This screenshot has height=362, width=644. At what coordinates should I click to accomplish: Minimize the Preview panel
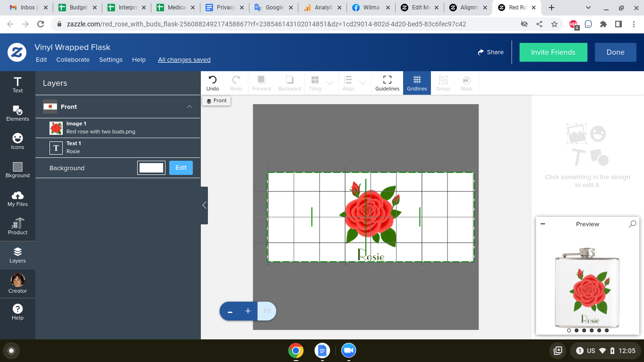click(x=543, y=224)
